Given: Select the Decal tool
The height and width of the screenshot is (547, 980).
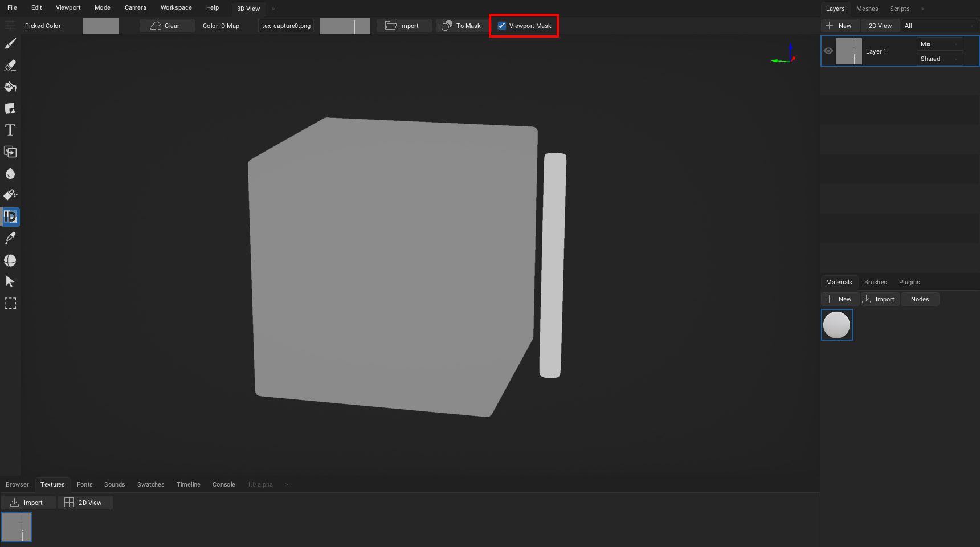Looking at the screenshot, I should [10, 109].
